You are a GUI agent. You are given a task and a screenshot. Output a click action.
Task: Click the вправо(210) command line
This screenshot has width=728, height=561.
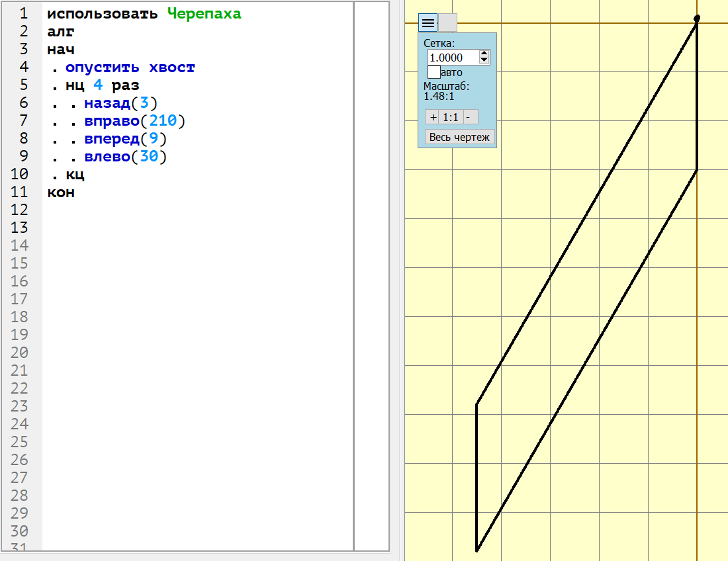click(x=134, y=120)
